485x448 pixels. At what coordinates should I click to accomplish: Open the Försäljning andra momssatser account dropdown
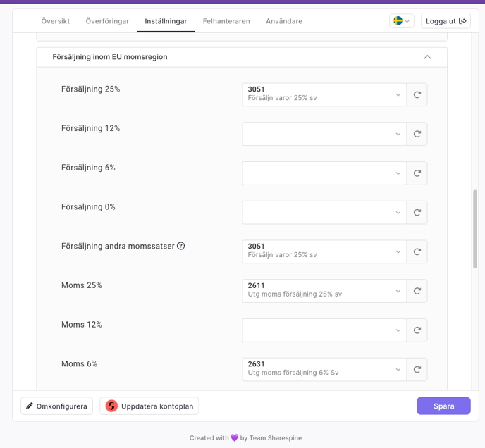click(x=324, y=251)
